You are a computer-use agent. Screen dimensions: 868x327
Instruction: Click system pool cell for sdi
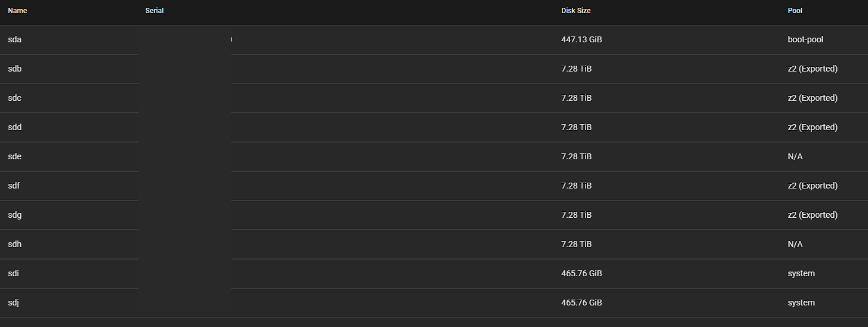tap(801, 273)
